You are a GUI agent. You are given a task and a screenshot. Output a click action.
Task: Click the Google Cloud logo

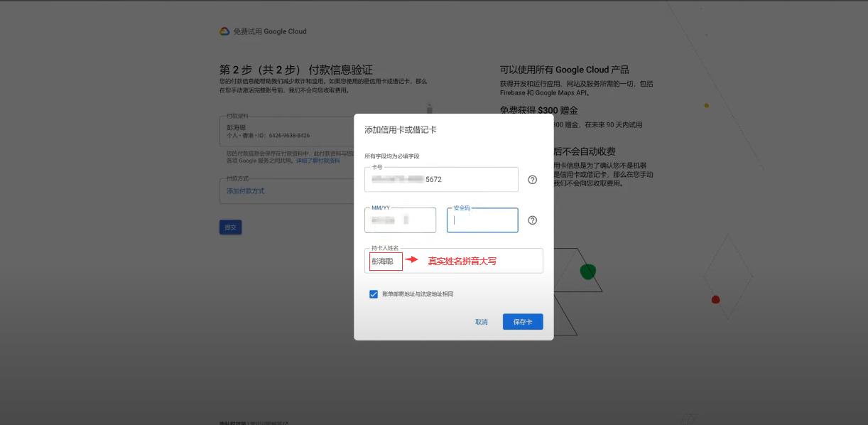pyautogui.click(x=224, y=31)
